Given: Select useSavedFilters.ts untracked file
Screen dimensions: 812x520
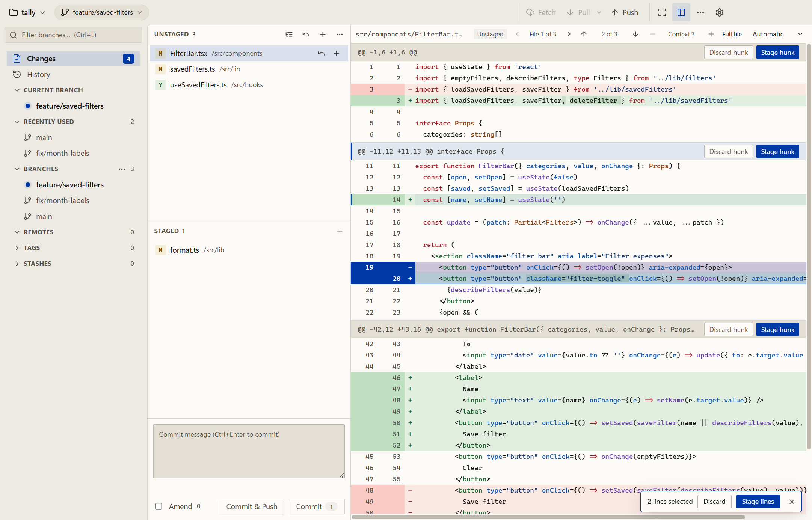Looking at the screenshot, I should 249,85.
